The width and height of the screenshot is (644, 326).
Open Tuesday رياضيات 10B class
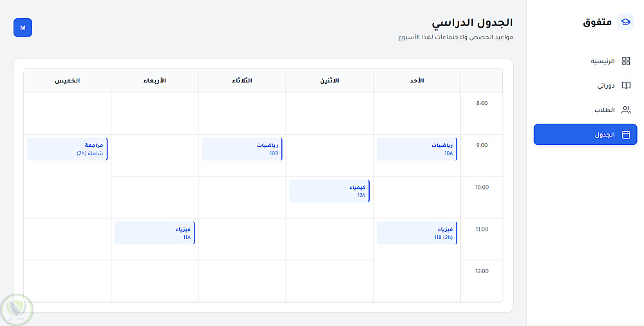242,149
